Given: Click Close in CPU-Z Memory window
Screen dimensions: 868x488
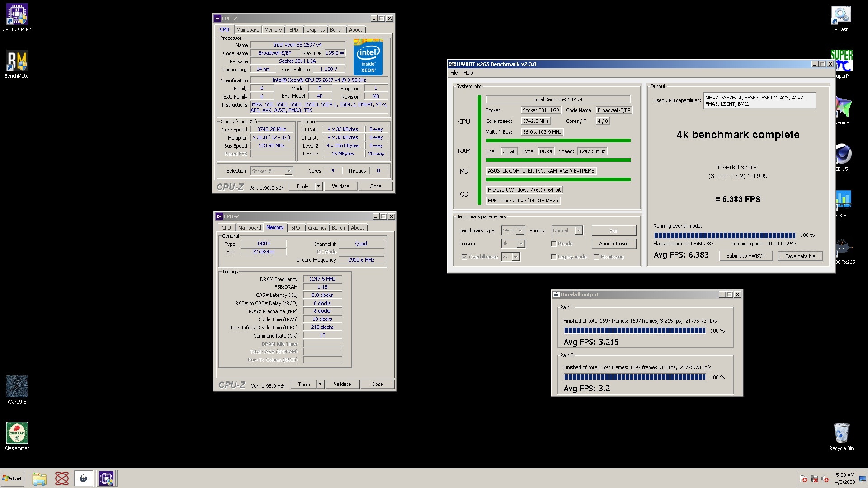Looking at the screenshot, I should [377, 384].
